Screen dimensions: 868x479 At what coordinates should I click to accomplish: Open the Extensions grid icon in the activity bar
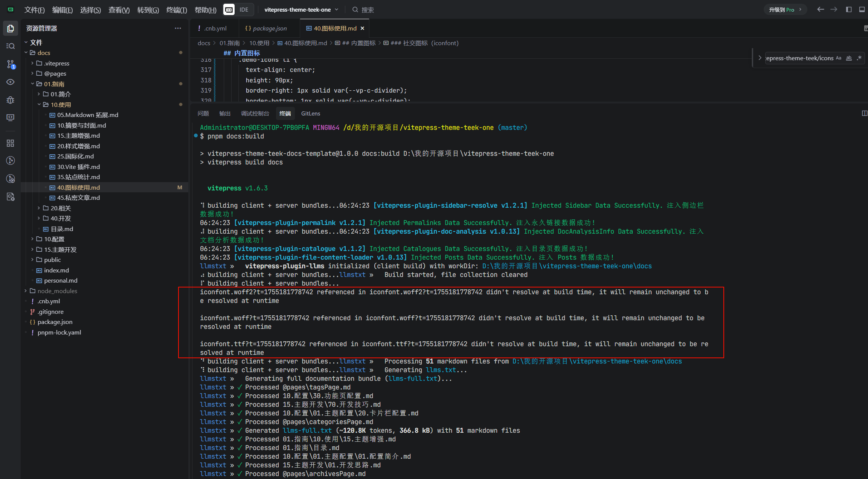pyautogui.click(x=11, y=143)
